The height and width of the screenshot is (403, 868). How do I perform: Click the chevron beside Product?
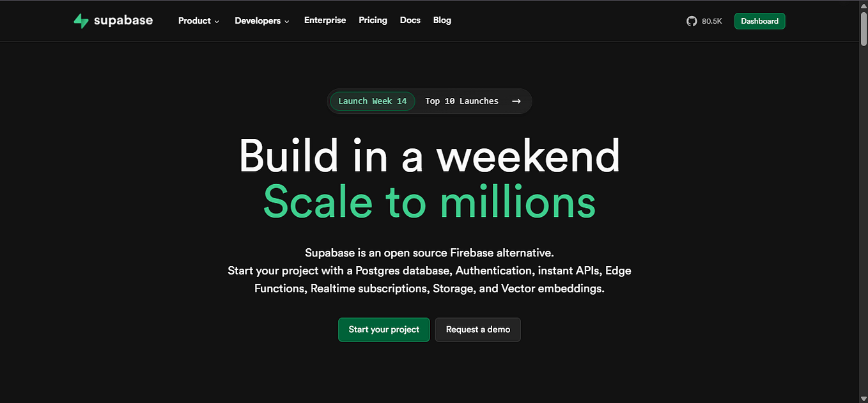(x=217, y=21)
